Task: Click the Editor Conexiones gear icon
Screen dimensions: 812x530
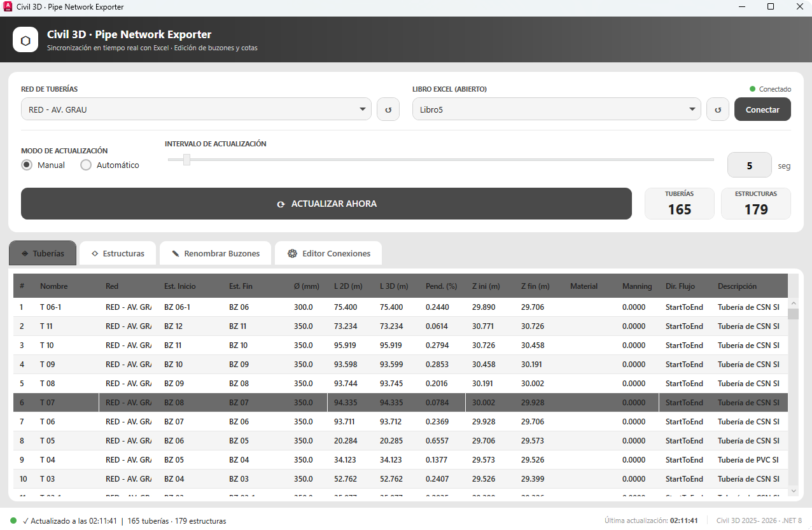Action: (293, 253)
